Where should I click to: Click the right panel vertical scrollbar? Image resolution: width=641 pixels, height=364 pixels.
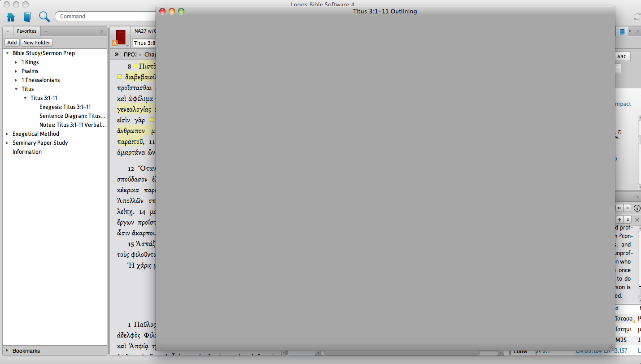[640, 152]
